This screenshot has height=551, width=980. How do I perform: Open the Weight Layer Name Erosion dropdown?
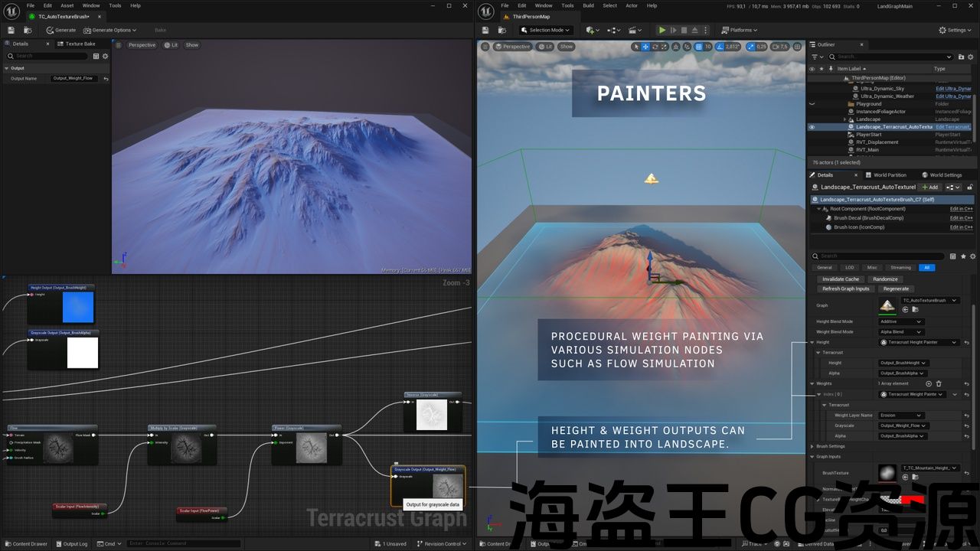pos(900,416)
